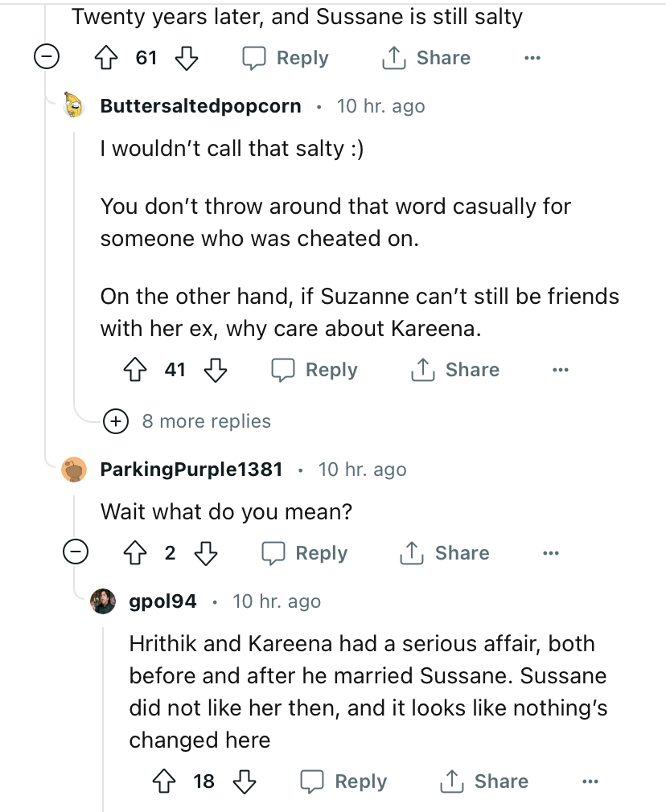This screenshot has width=666, height=812.
Task: Upvote ParkingPurple1381's comment
Action: click(x=134, y=553)
